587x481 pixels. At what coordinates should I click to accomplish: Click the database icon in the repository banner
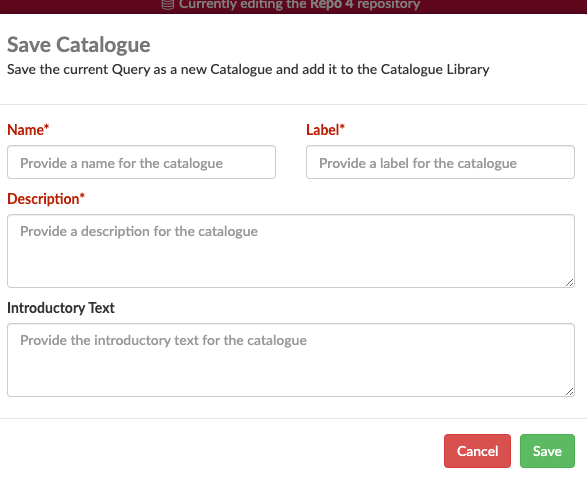pyautogui.click(x=168, y=4)
